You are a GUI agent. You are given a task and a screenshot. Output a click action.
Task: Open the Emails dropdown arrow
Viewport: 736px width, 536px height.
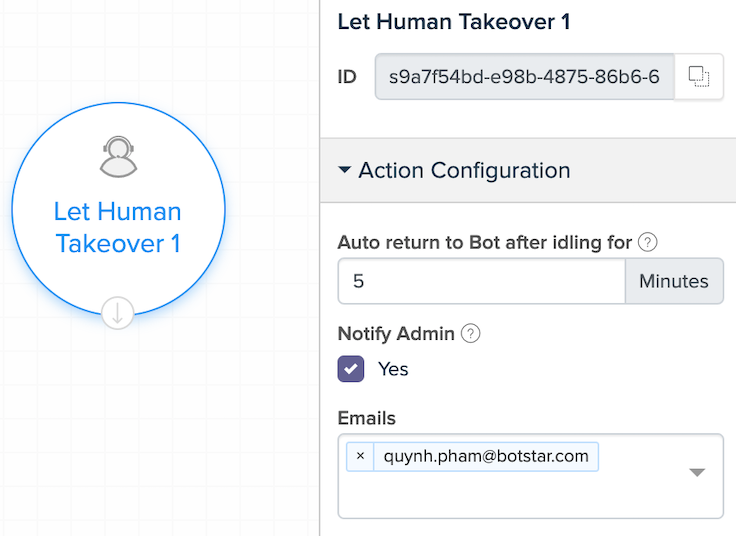coord(697,472)
